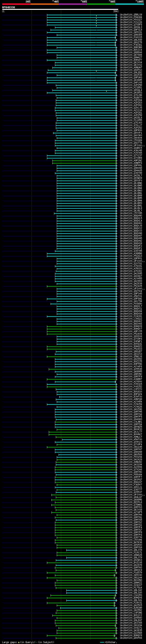Screen dimensions: 146x644
Task: Click the orange ~40% identity legend bar
Action: (x=45, y=4)
